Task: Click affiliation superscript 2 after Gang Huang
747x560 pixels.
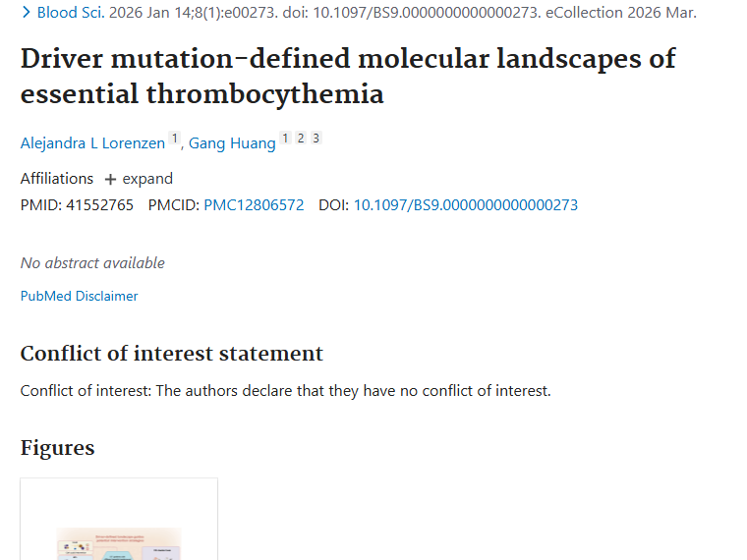Action: (x=301, y=139)
